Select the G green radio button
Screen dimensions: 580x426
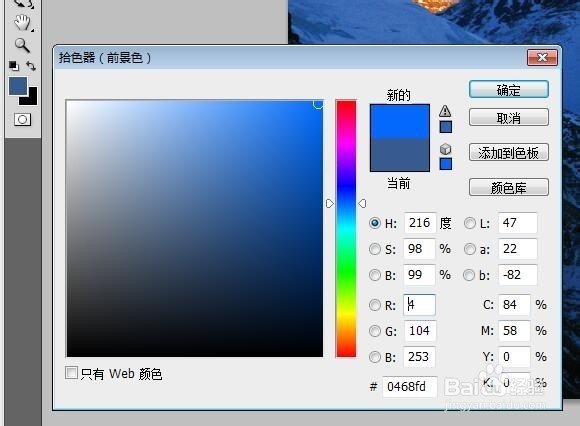(375, 331)
